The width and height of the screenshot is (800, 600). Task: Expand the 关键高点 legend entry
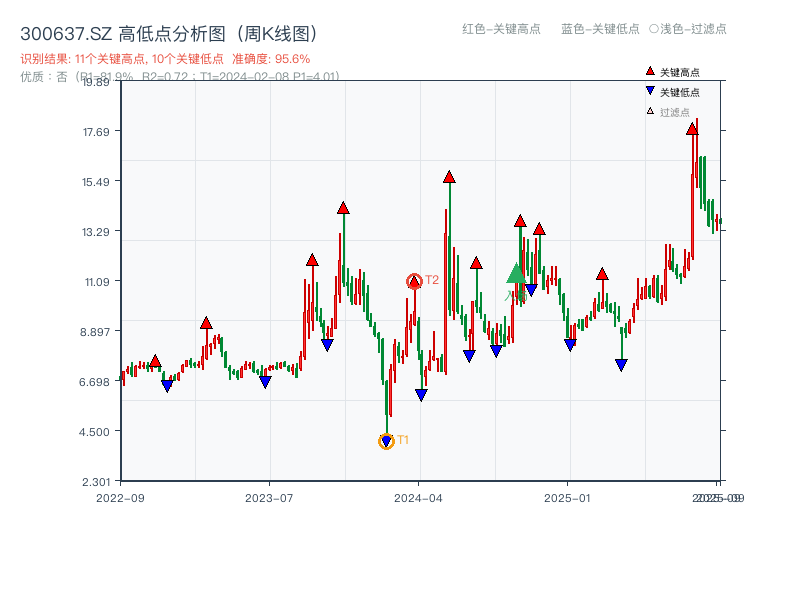pos(678,70)
